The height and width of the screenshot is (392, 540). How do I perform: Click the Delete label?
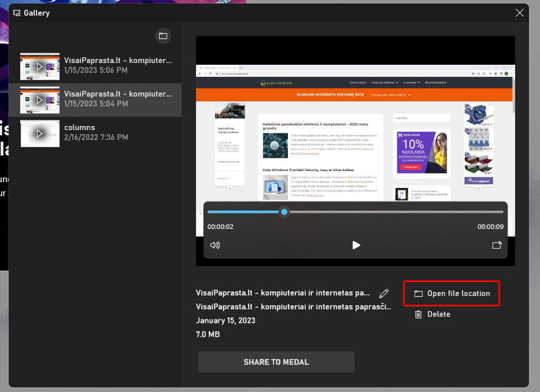tap(439, 314)
